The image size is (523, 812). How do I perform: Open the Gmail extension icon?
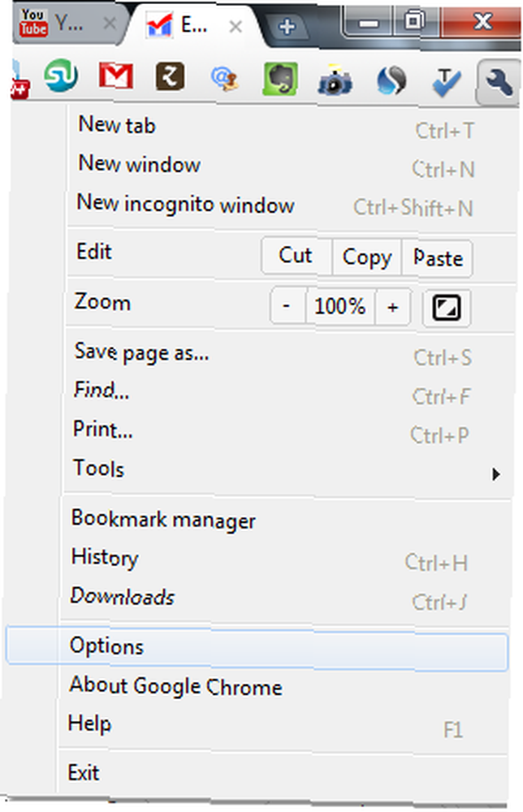[x=116, y=76]
